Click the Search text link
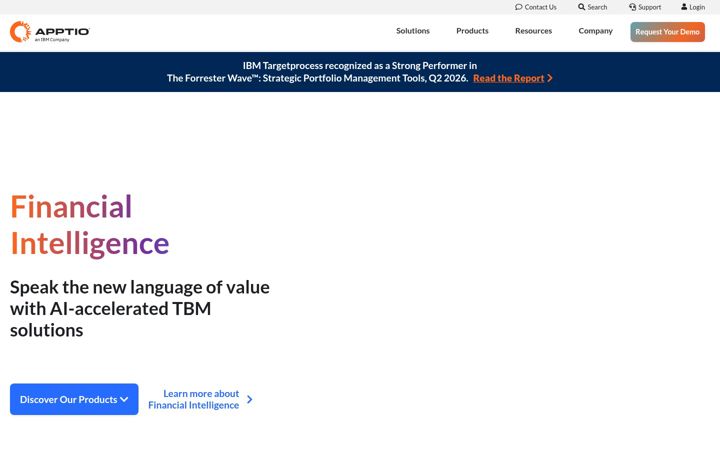The width and height of the screenshot is (720, 450). pos(597,7)
